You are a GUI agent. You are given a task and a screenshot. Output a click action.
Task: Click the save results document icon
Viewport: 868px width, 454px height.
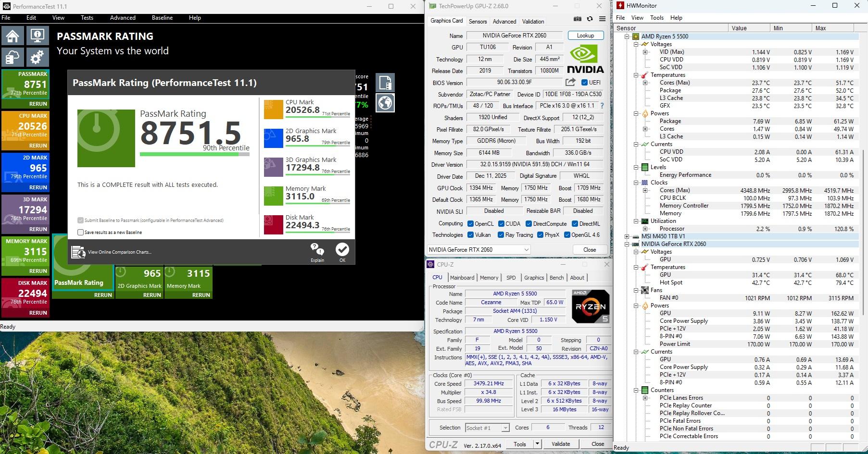coord(385,83)
